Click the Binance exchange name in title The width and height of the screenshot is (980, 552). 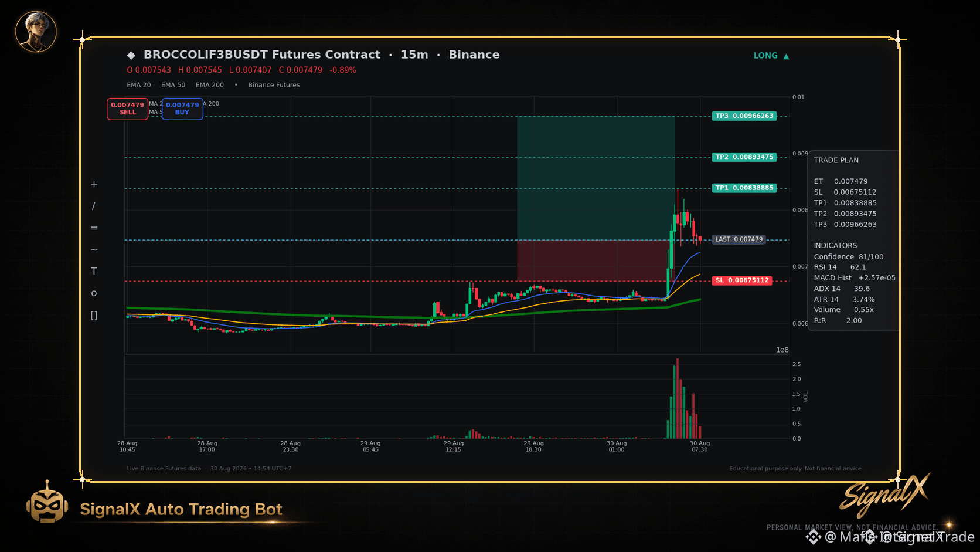pyautogui.click(x=474, y=55)
